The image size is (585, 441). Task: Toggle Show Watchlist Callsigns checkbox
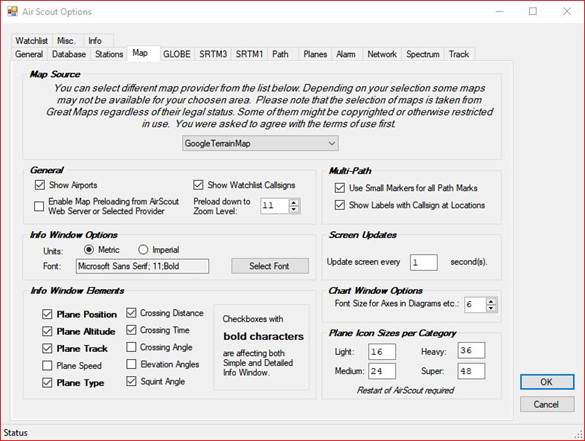[198, 185]
